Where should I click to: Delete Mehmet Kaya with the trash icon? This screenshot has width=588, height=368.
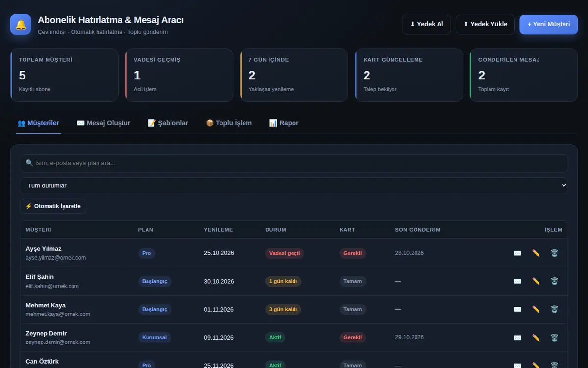554,309
